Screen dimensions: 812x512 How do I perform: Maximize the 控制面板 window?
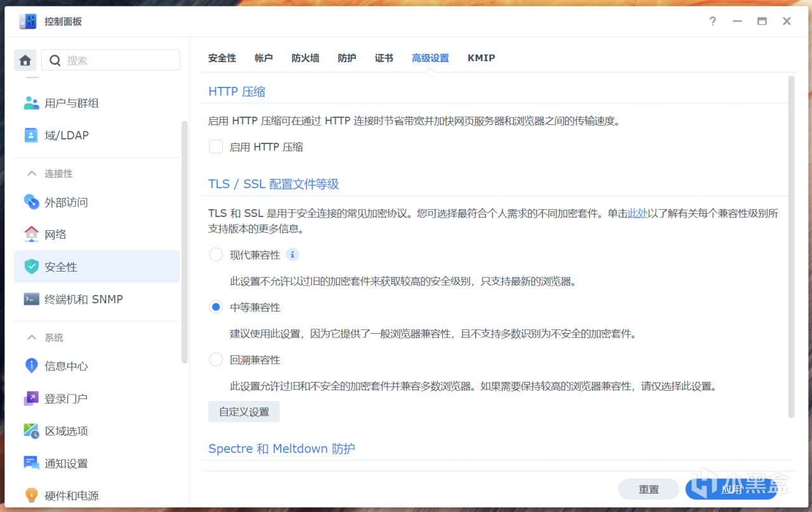click(x=762, y=22)
